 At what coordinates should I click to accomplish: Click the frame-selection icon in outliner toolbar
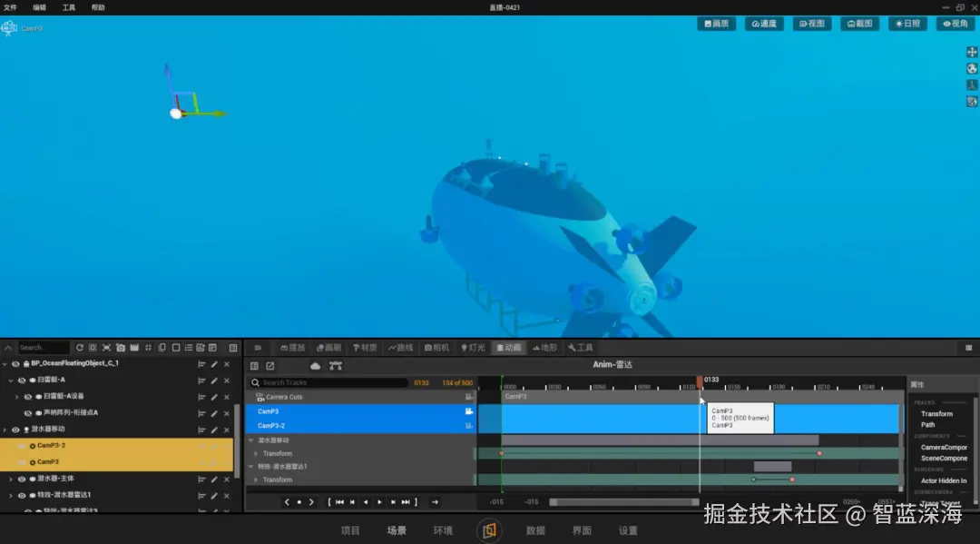pyautogui.click(x=107, y=348)
